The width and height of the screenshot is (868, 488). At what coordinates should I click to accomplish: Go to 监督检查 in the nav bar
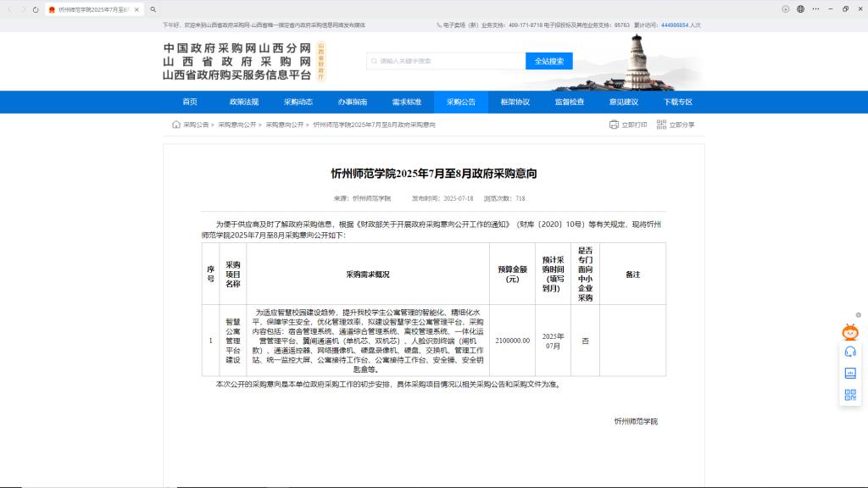pyautogui.click(x=570, y=102)
